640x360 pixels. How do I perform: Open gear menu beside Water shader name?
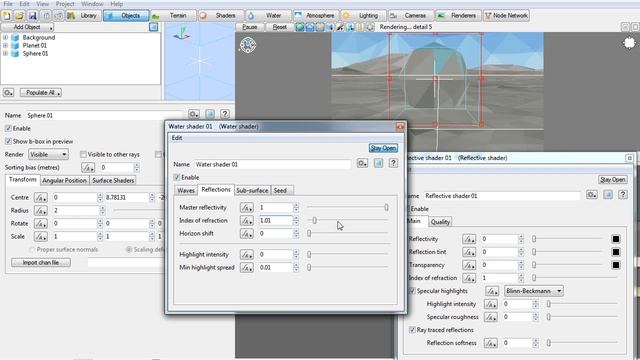(362, 163)
